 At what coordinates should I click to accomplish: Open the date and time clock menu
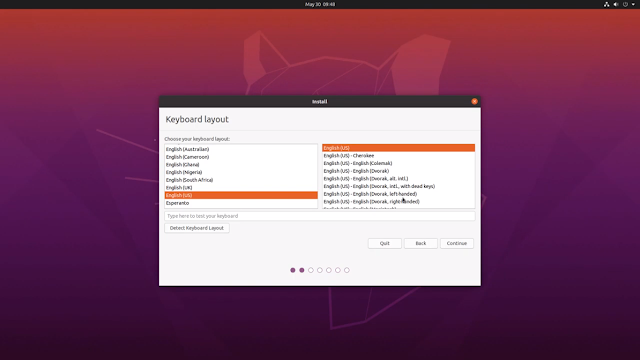(x=320, y=4)
